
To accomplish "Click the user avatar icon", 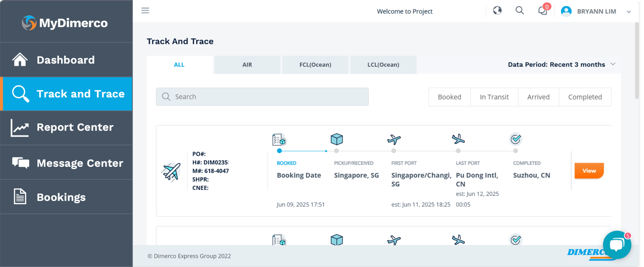I will pyautogui.click(x=566, y=11).
